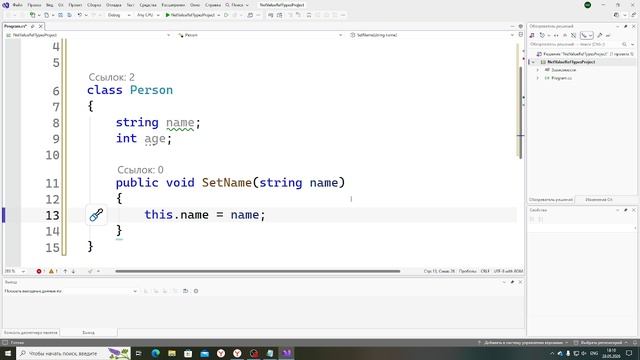The height and width of the screenshot is (360, 640).
Task: Click the class name Person in the code
Action: 151,90
